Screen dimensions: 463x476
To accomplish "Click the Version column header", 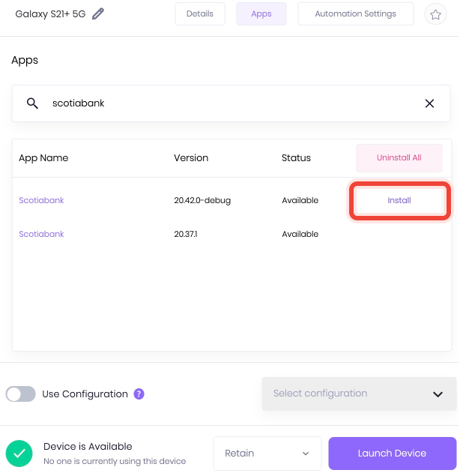I will coord(191,158).
